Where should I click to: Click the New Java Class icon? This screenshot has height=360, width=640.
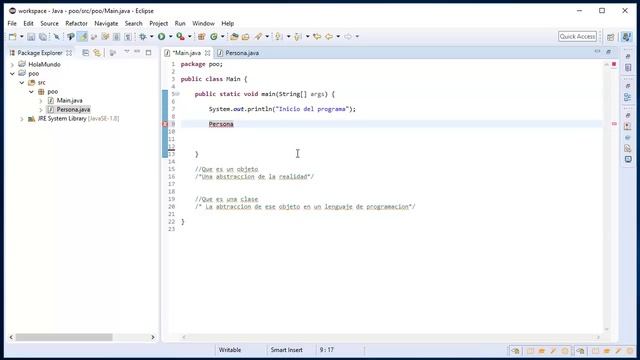(213, 37)
